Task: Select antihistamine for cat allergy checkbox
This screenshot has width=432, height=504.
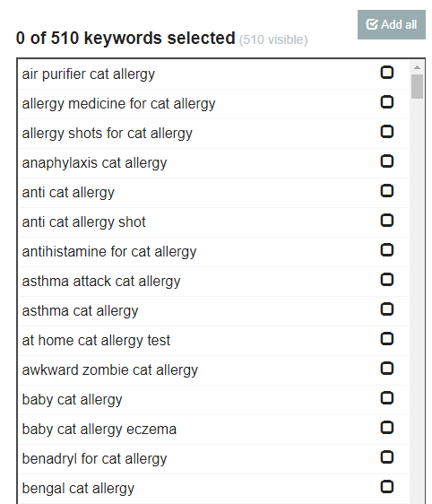Action: click(386, 249)
